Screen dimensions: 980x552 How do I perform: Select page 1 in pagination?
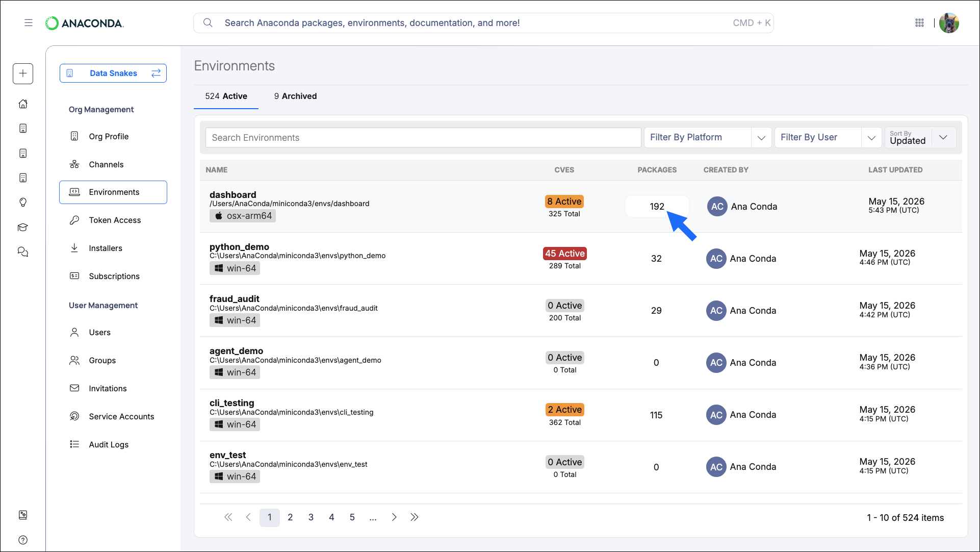tap(270, 517)
